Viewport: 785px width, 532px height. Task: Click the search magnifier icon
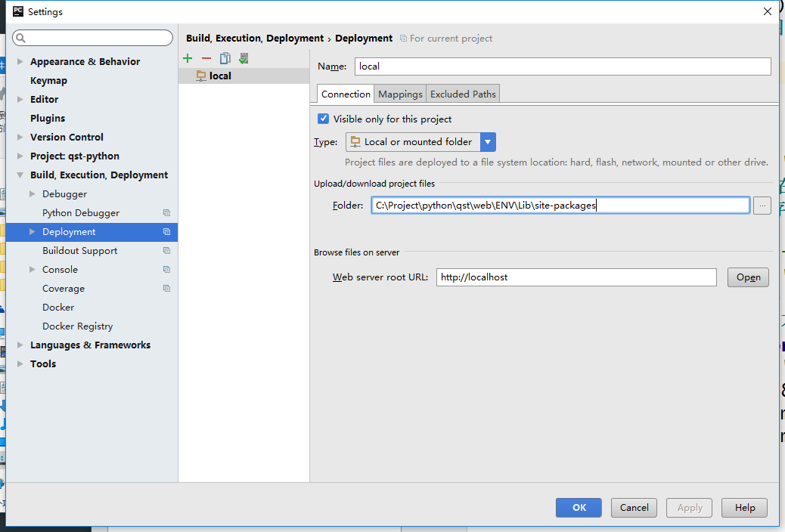pyautogui.click(x=21, y=38)
